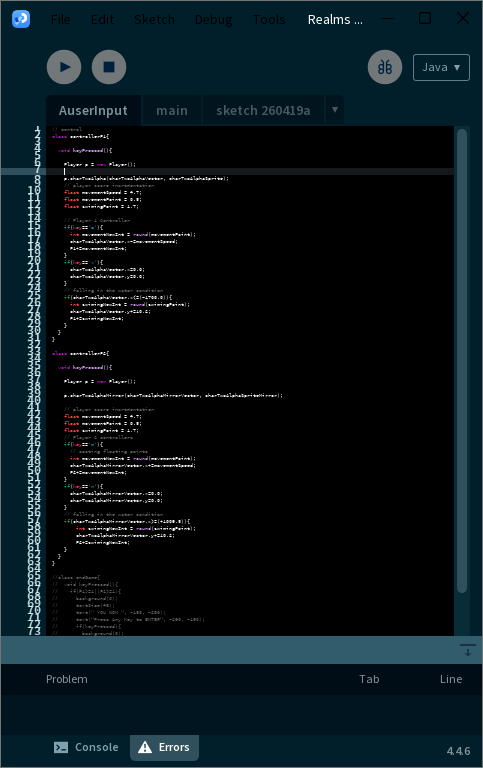
Task: Switch to the sketch 260419a tab
Action: coord(263,111)
